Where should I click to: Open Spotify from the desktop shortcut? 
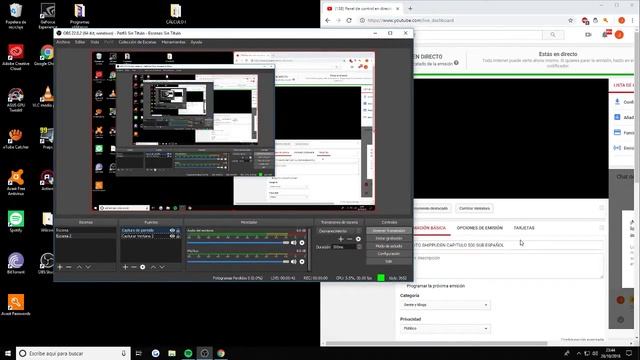coord(16,222)
